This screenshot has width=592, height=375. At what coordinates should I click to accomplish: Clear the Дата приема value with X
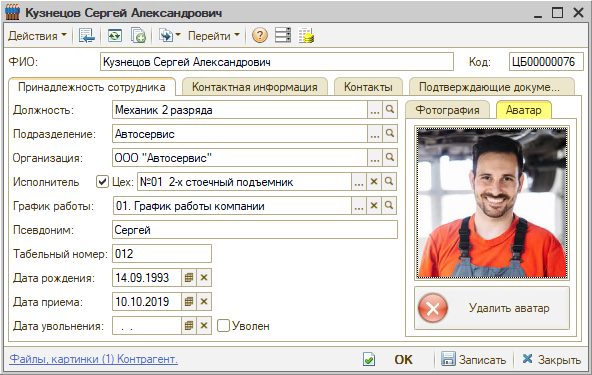tap(204, 302)
